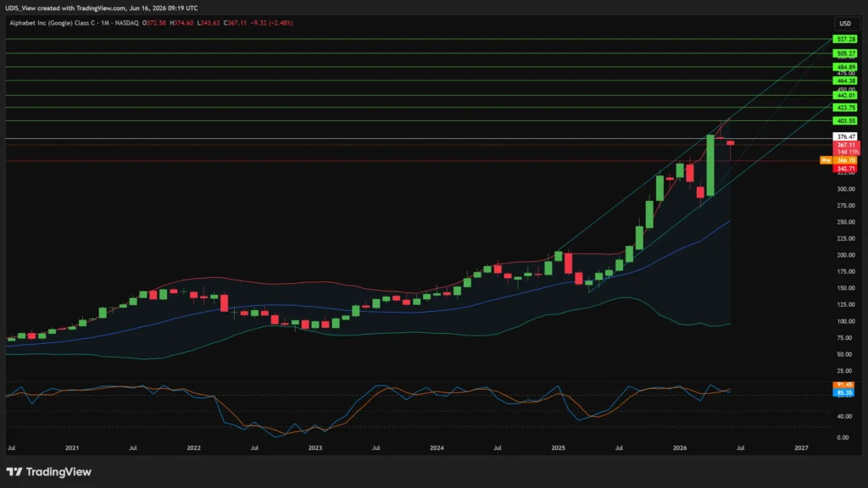Click the blue 85.35 indicator value label
Image resolution: width=868 pixels, height=488 pixels.
(x=843, y=393)
